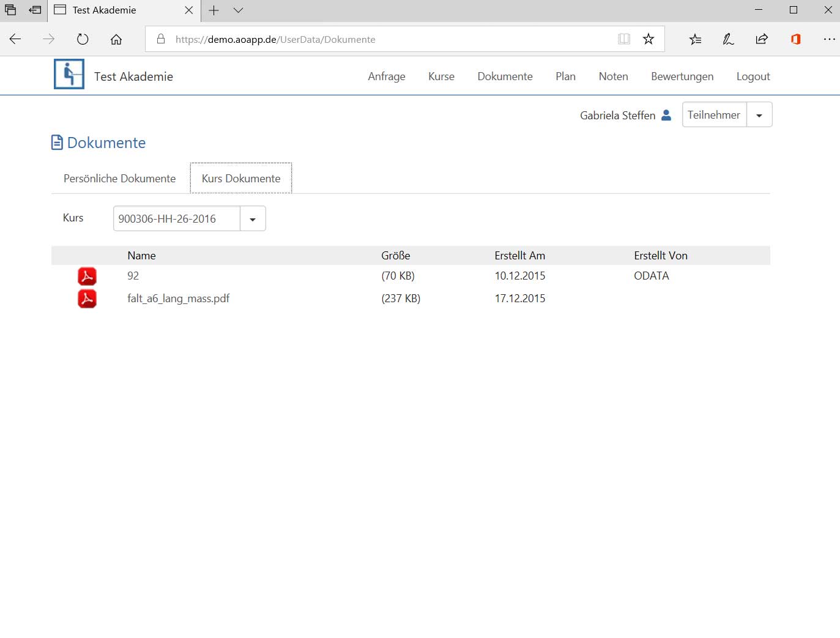Click the Office extension icon

click(795, 39)
